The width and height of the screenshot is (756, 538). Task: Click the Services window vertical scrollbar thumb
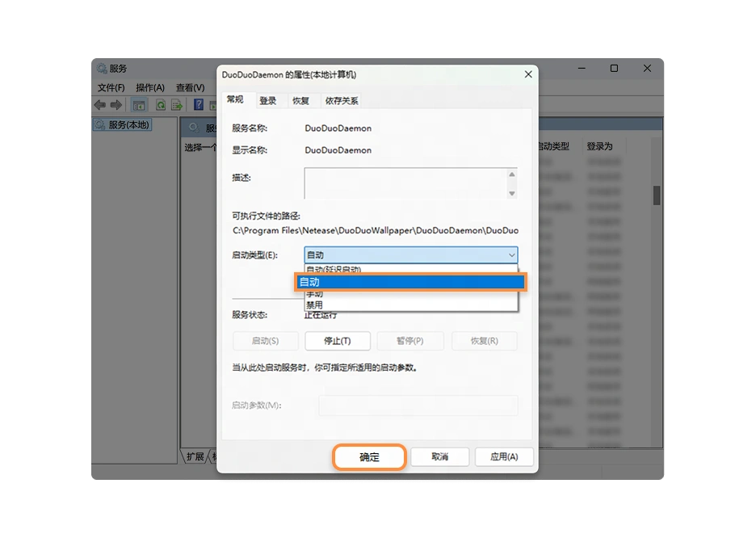657,195
